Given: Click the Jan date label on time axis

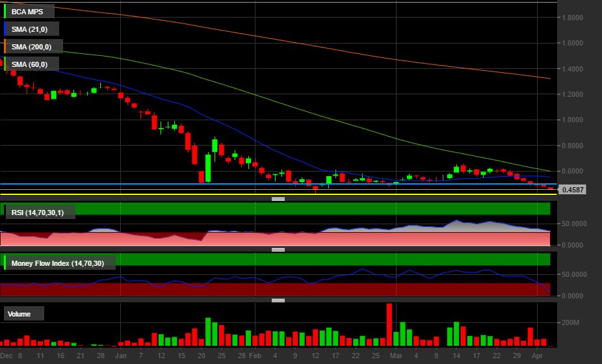Looking at the screenshot, I should (121, 356).
